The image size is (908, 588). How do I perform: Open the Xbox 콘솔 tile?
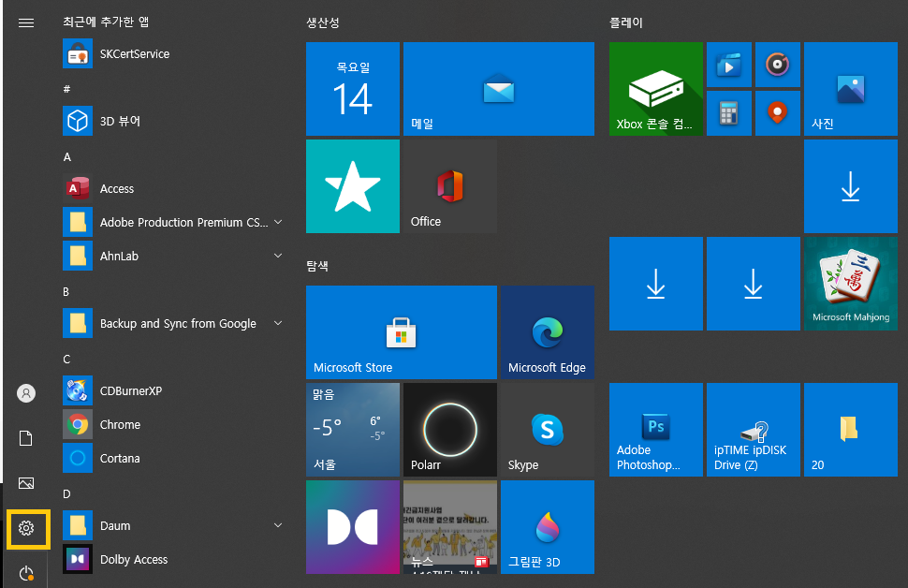[656, 89]
